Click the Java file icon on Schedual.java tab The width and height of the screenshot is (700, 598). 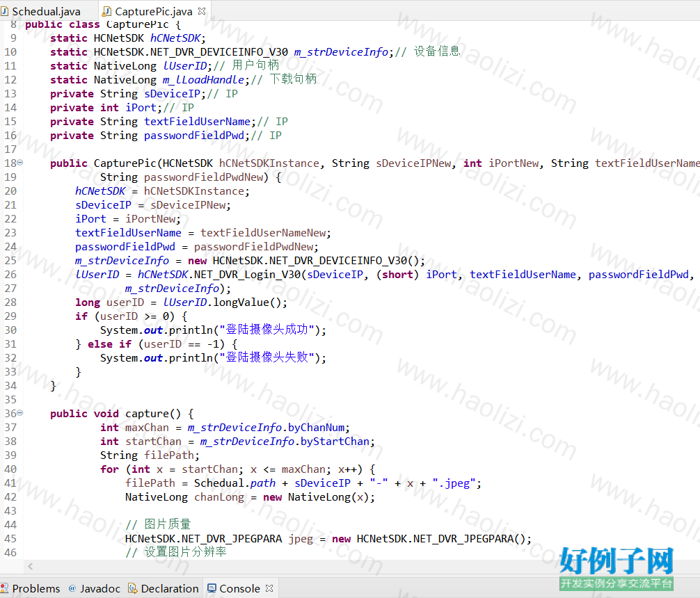[x=4, y=10]
